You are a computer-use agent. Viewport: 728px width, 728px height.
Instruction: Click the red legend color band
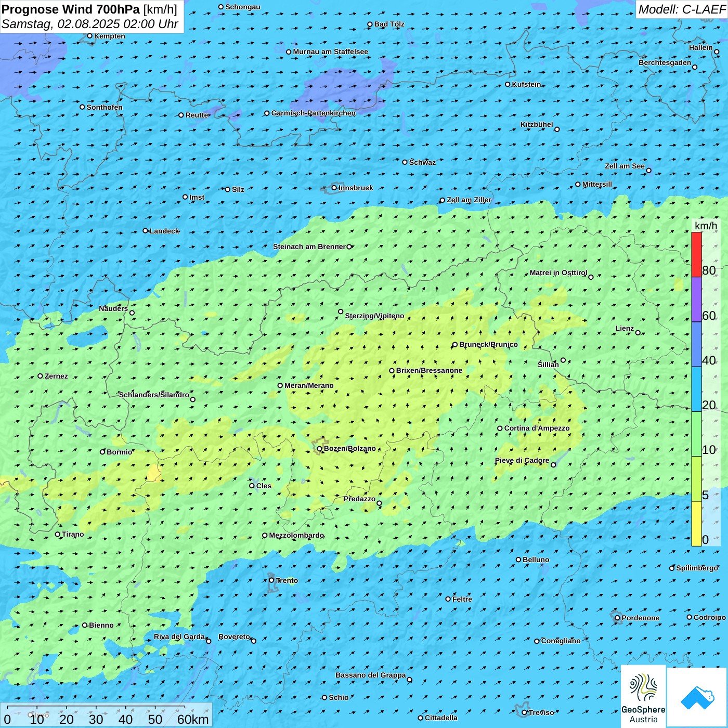pyautogui.click(x=696, y=254)
